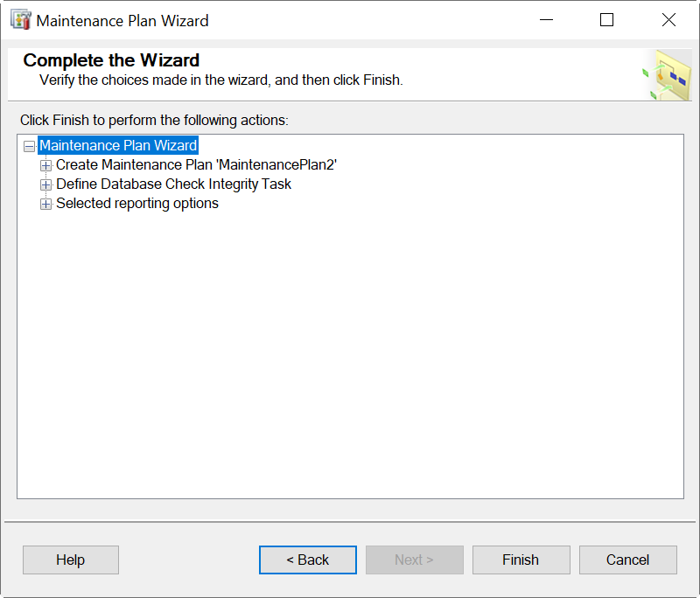Select Create Maintenance Plan 'MaintenancePlan2' entry
This screenshot has width=700, height=598.
coord(196,164)
